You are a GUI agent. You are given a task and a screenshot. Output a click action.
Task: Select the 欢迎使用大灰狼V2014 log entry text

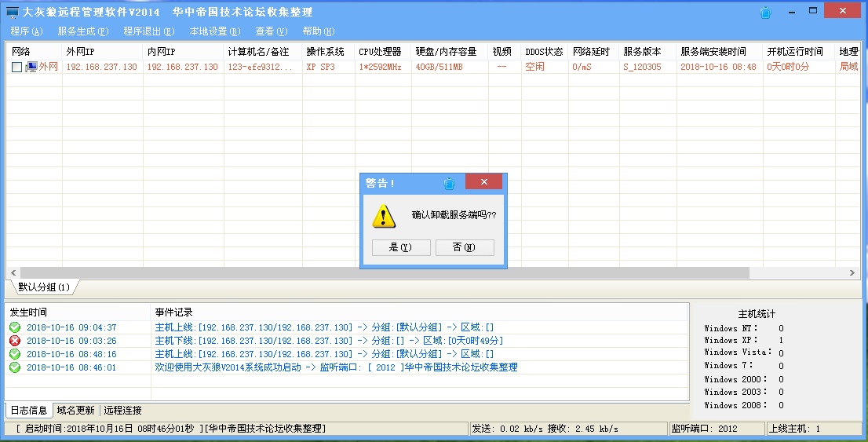(x=336, y=367)
